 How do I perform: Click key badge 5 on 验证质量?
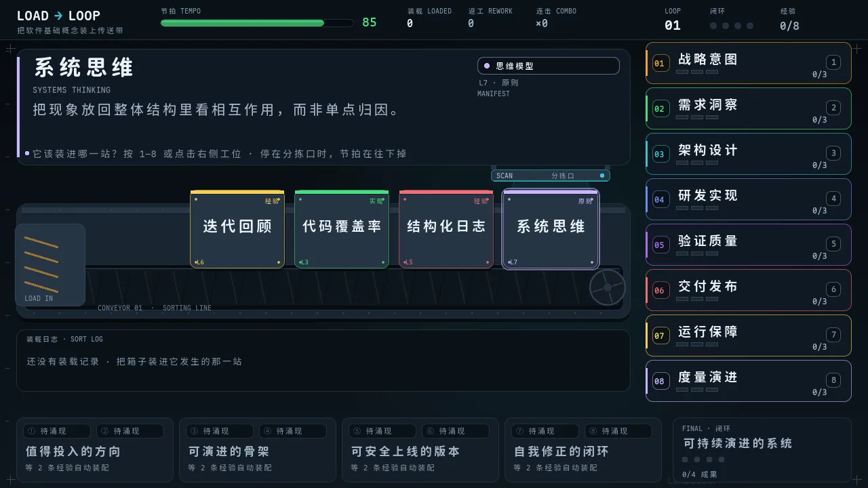(833, 244)
